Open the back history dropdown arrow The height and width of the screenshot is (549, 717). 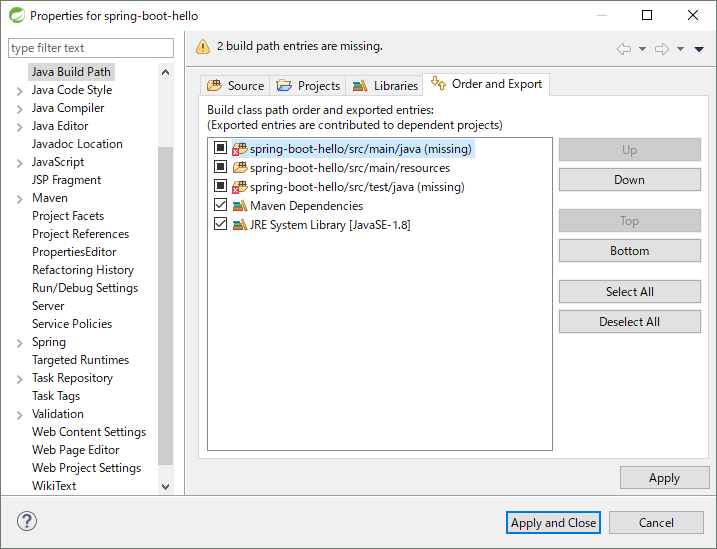coord(642,49)
